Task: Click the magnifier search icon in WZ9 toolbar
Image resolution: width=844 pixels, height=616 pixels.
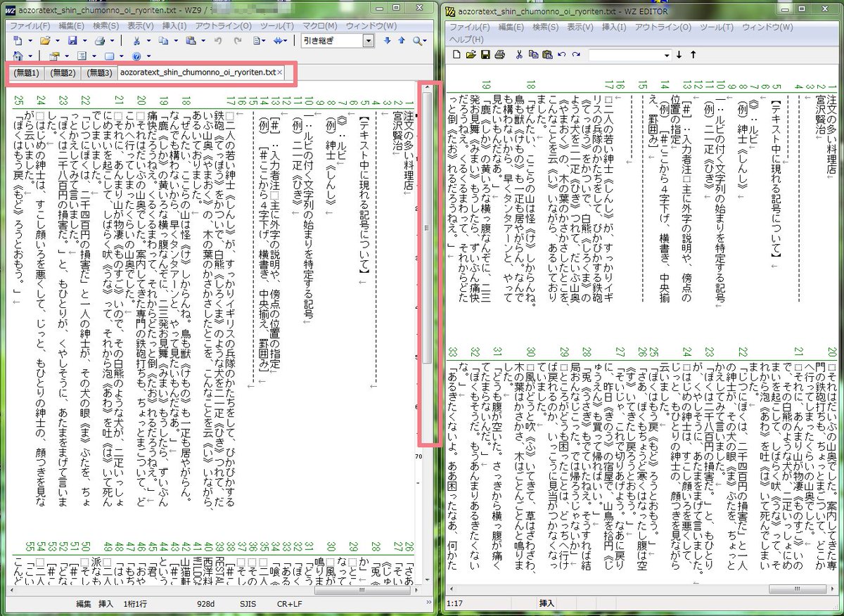Action: click(417, 40)
